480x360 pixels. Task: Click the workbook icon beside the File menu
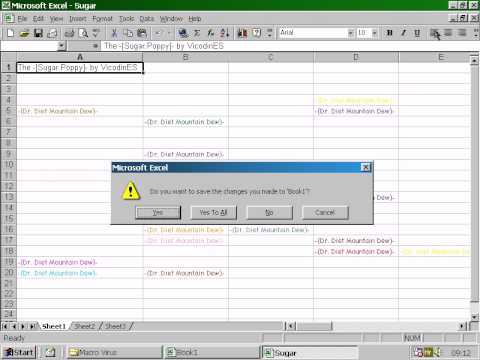pyautogui.click(x=9, y=18)
